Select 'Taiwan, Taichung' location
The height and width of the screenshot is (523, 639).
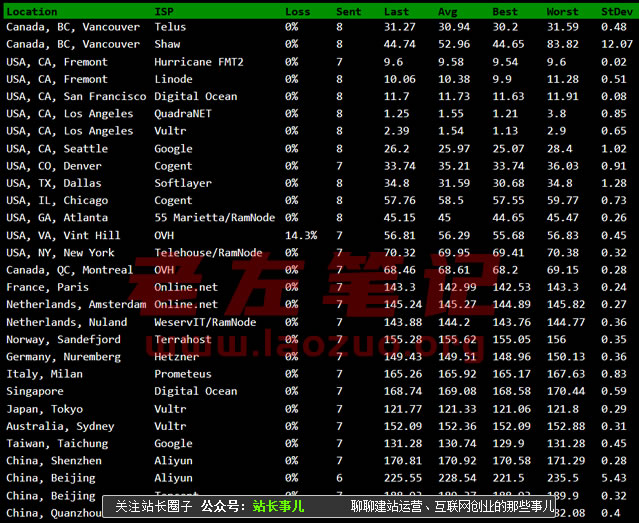click(57, 443)
